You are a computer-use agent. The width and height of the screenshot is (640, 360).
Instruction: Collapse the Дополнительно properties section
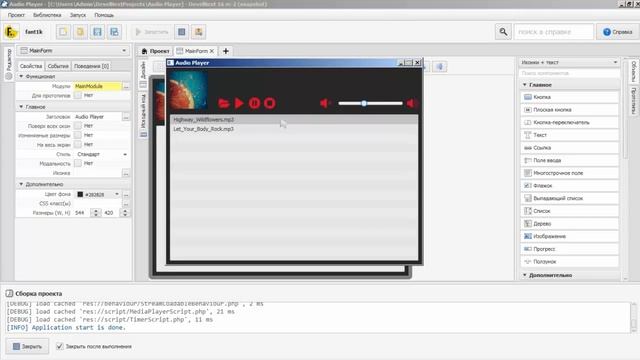point(21,184)
